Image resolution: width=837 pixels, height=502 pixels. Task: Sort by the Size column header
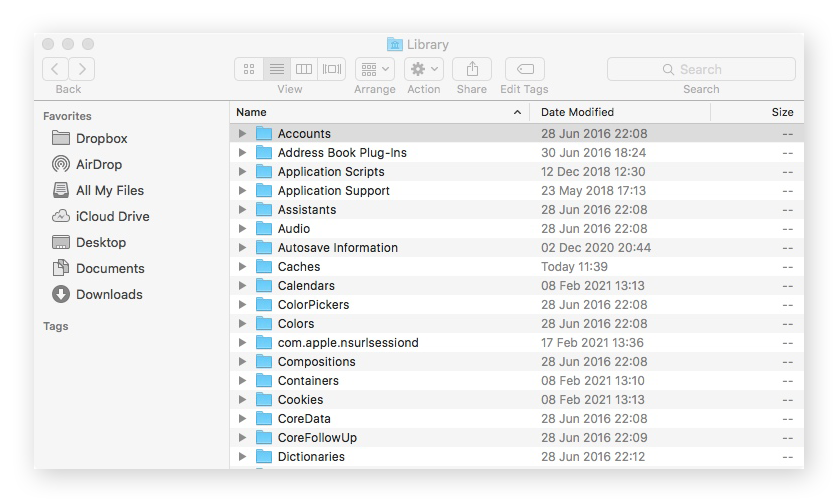(782, 112)
